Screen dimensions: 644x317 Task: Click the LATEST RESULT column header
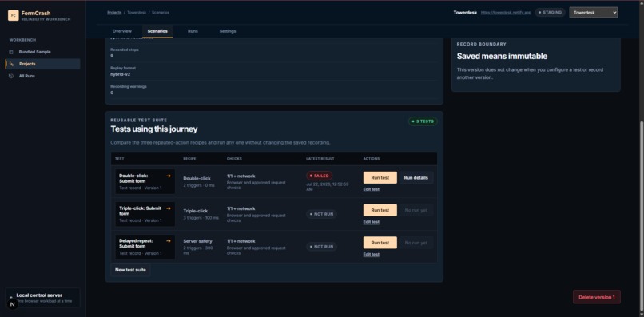point(320,158)
